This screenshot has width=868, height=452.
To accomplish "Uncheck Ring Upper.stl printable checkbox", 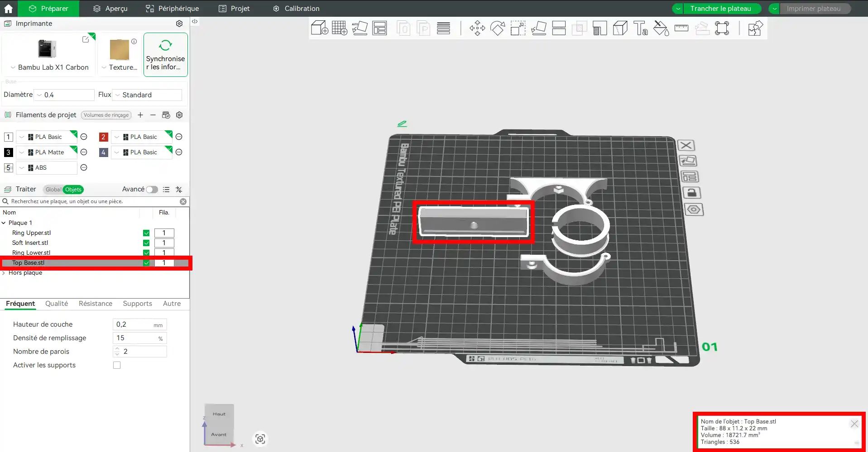I will coord(146,233).
